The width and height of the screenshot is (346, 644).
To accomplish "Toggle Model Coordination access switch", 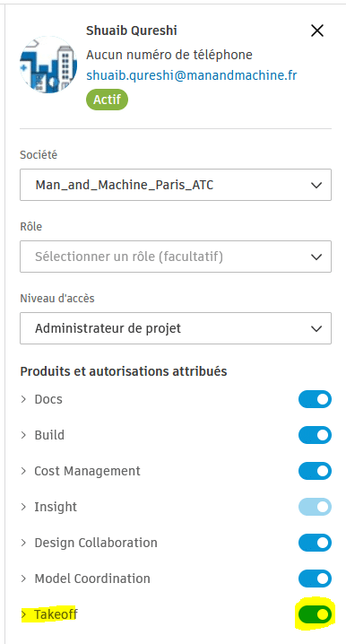I will [x=315, y=579].
